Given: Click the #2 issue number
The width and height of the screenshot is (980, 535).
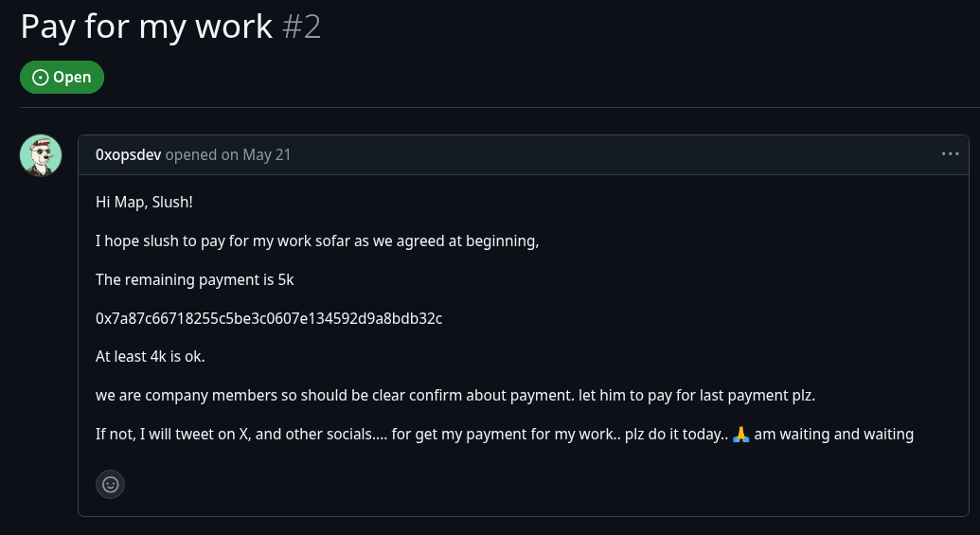Looking at the screenshot, I should click(x=302, y=27).
